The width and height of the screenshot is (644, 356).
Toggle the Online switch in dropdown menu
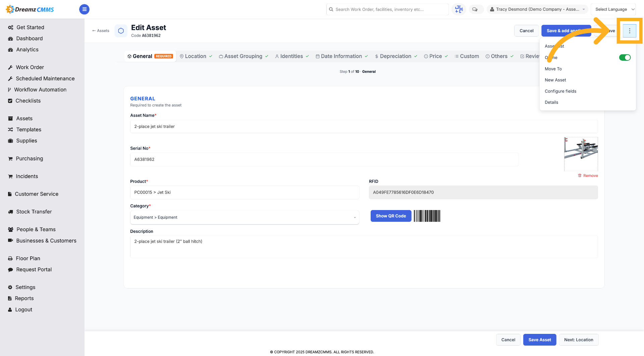(x=625, y=57)
